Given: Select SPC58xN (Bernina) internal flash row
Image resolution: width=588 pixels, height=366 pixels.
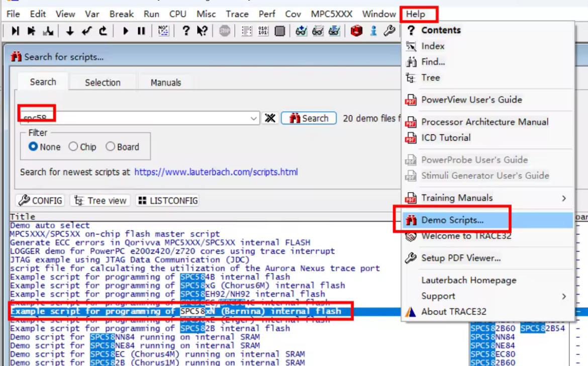Looking at the screenshot, I should point(176,311).
